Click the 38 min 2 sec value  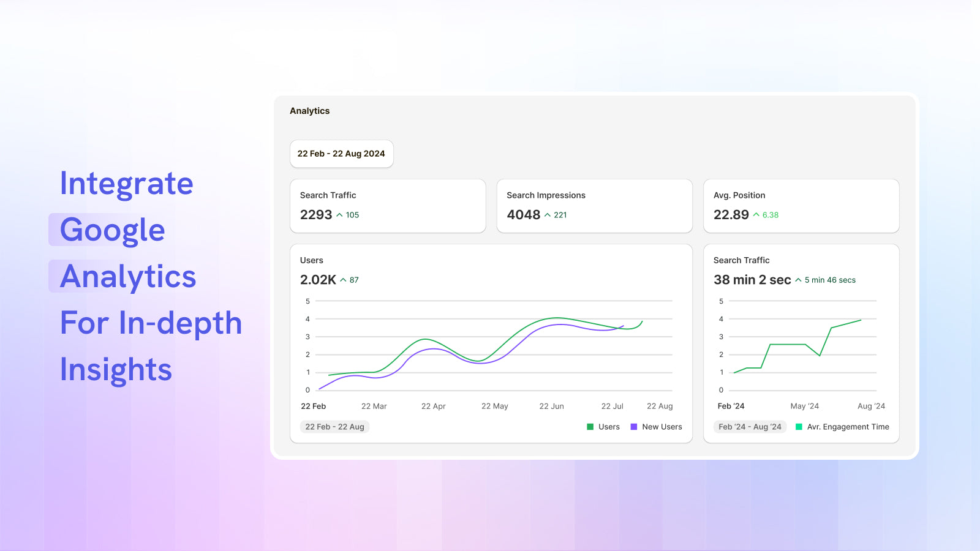(752, 280)
